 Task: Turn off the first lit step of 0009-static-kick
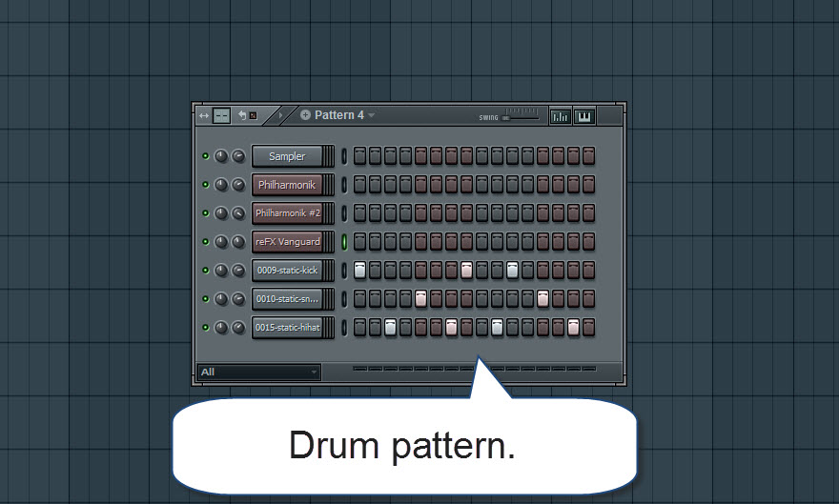click(360, 271)
